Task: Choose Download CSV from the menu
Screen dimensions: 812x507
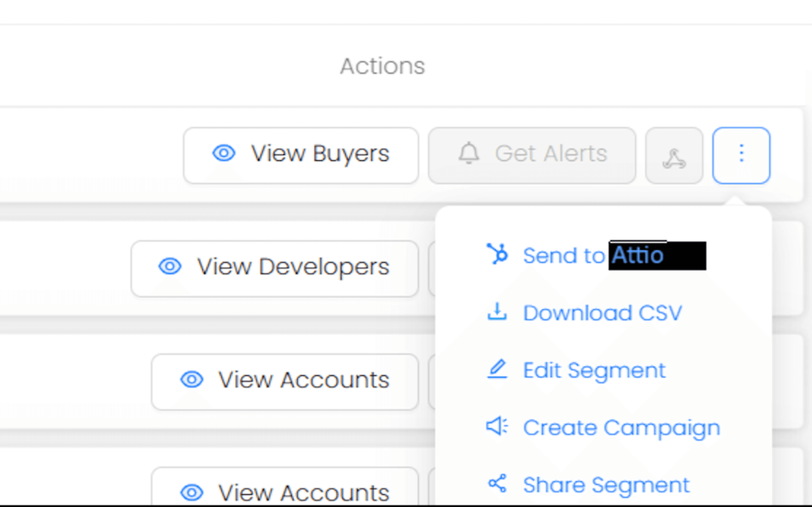Action: point(602,313)
